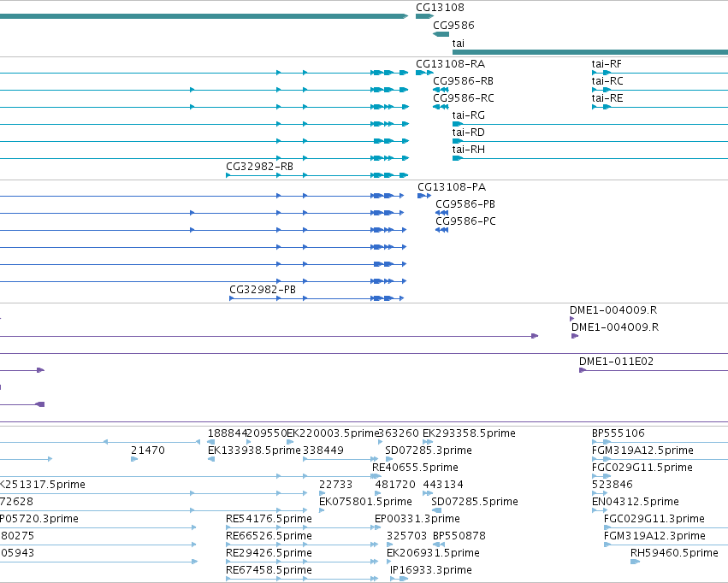Screen dimensions: 728x583
Task: Click the FGM319A12.5prime EST label
Action: [642, 450]
